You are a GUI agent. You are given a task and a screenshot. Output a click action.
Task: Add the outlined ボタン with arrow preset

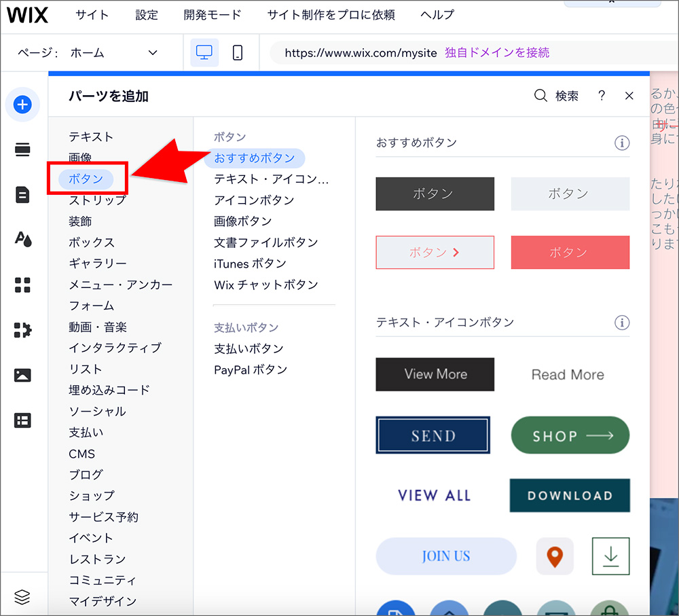(435, 252)
